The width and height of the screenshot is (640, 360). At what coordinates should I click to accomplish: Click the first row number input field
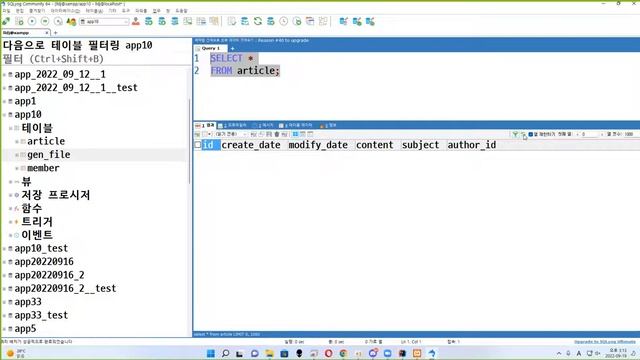[x=590, y=134]
